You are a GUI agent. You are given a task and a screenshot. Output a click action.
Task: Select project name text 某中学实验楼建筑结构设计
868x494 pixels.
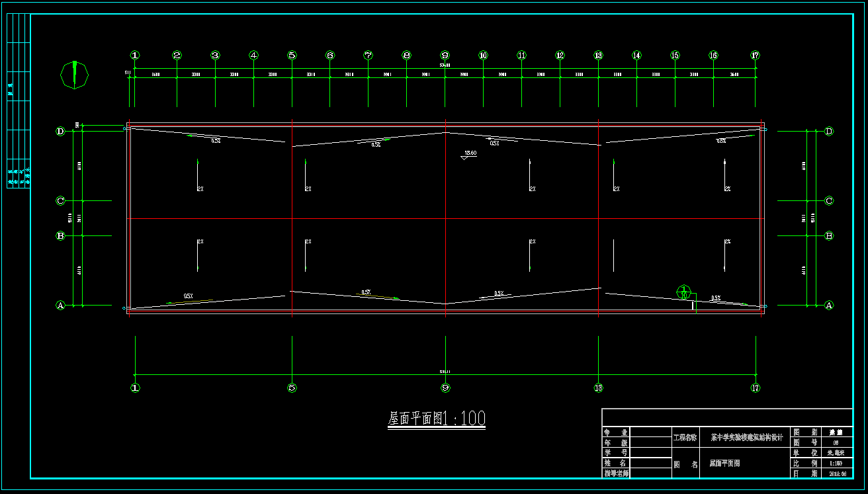pos(746,437)
